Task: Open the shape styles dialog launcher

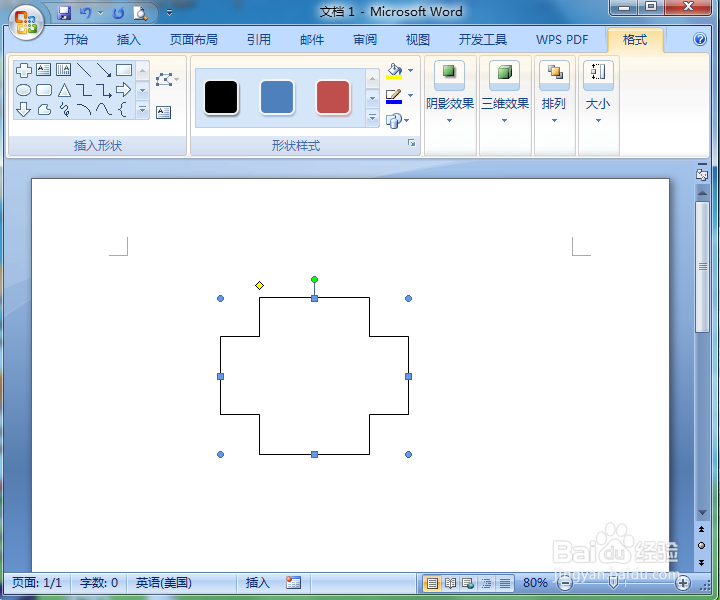Action: (411, 143)
